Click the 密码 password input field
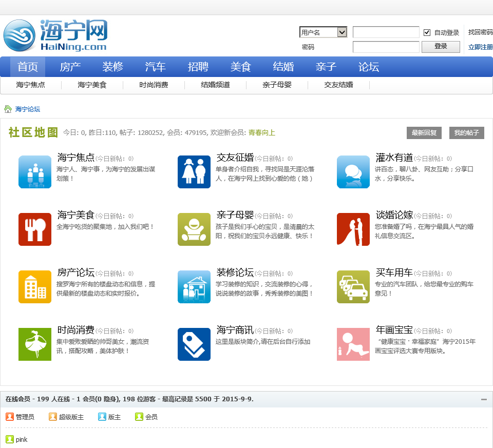 [x=386, y=47]
